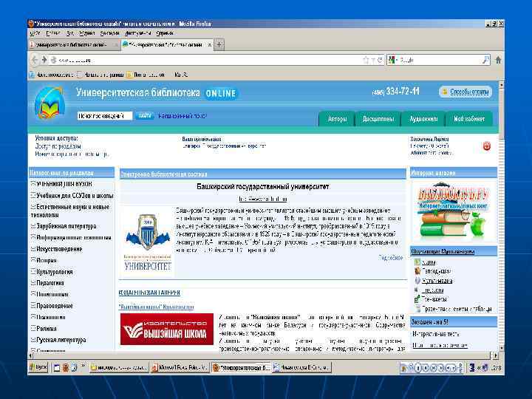Close the first browser tab
The width and height of the screenshot is (532, 399).
pyautogui.click(x=116, y=44)
